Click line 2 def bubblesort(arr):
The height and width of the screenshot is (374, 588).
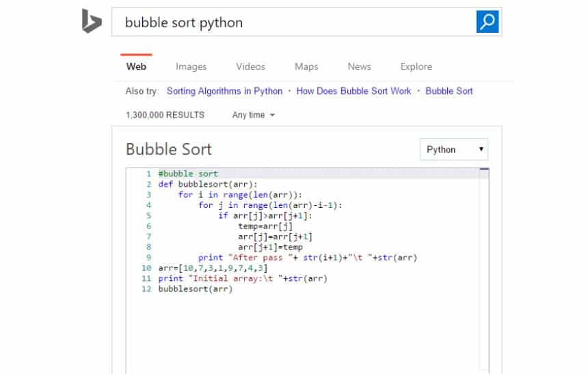pyautogui.click(x=208, y=184)
